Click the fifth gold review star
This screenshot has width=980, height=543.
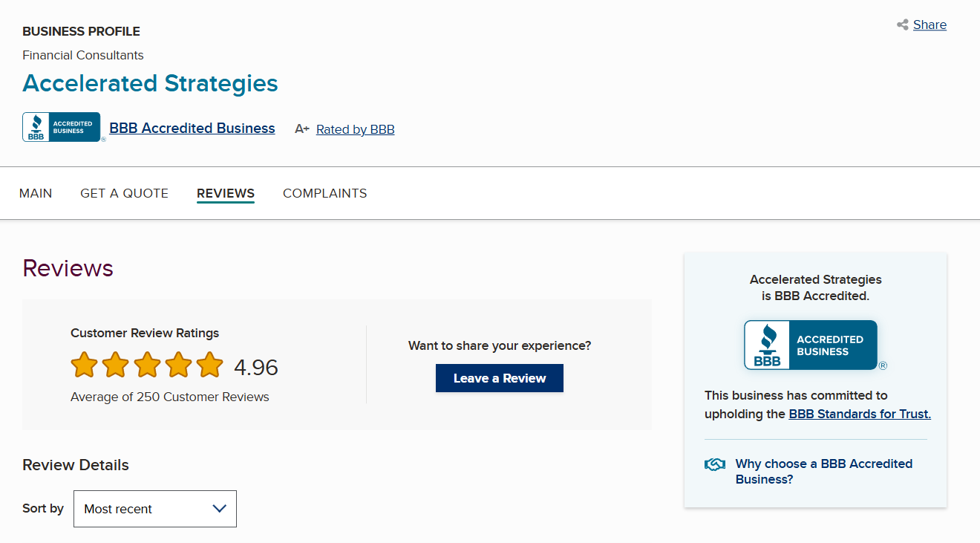click(210, 365)
